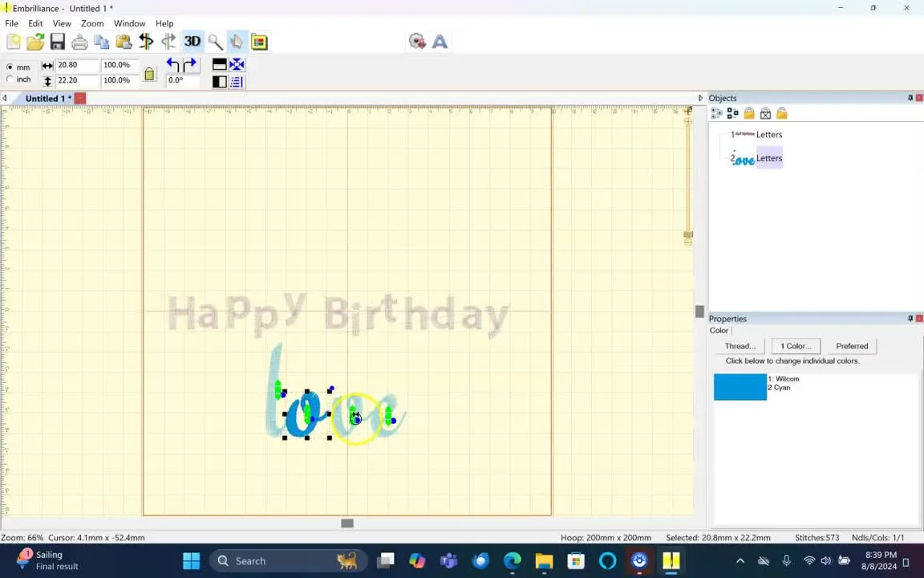Open the Zoom menu
924x578 pixels.
tap(92, 23)
